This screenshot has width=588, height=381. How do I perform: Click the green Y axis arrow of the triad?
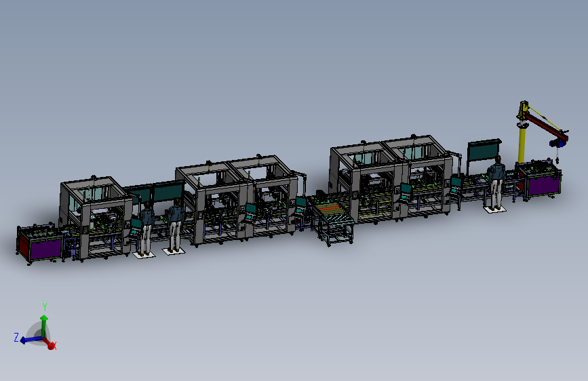pyautogui.click(x=44, y=325)
